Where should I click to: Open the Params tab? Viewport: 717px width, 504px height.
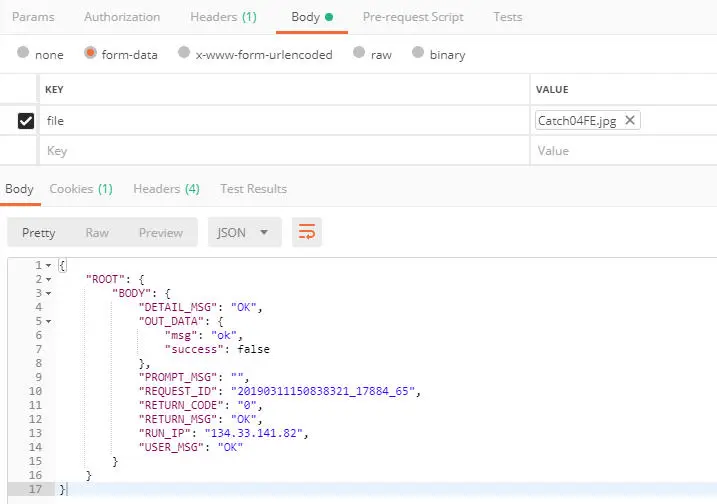click(x=33, y=17)
